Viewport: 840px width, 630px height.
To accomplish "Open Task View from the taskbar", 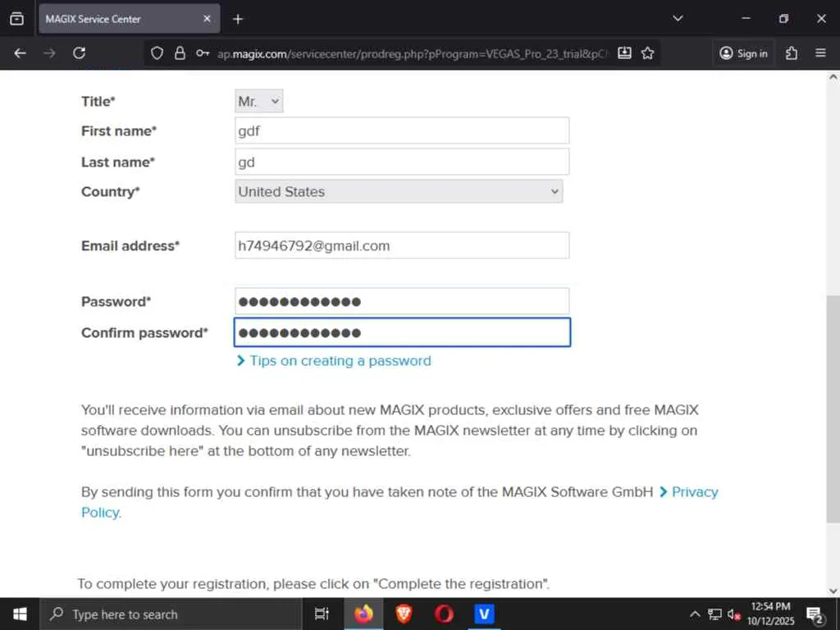I will (x=322, y=614).
